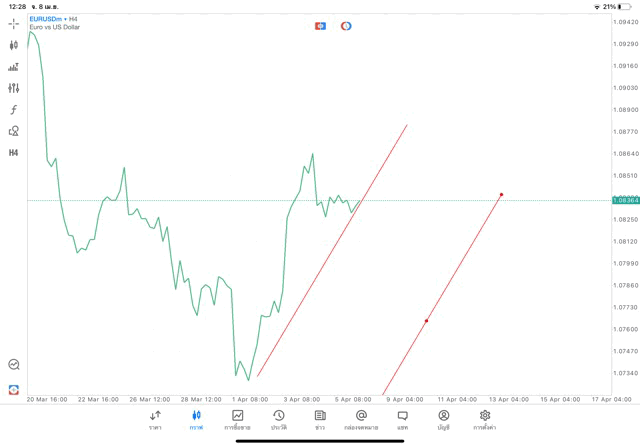Open the candlestick chart type icon
This screenshot has height=447, width=640.
(x=14, y=45)
